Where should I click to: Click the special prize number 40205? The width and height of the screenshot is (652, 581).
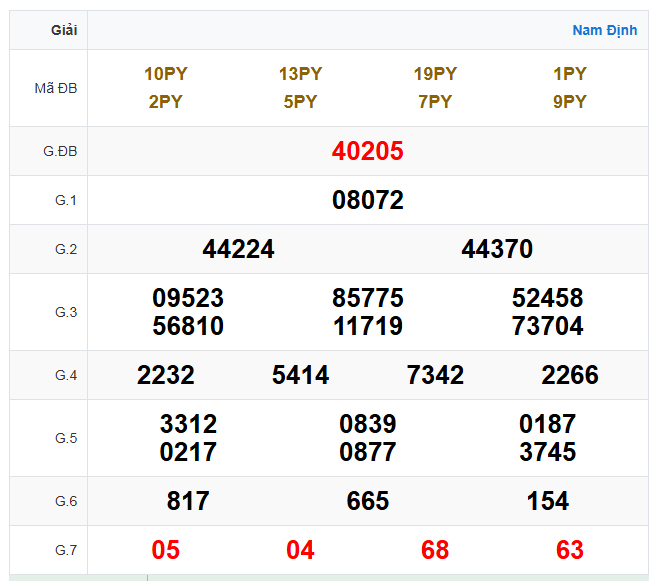point(367,151)
